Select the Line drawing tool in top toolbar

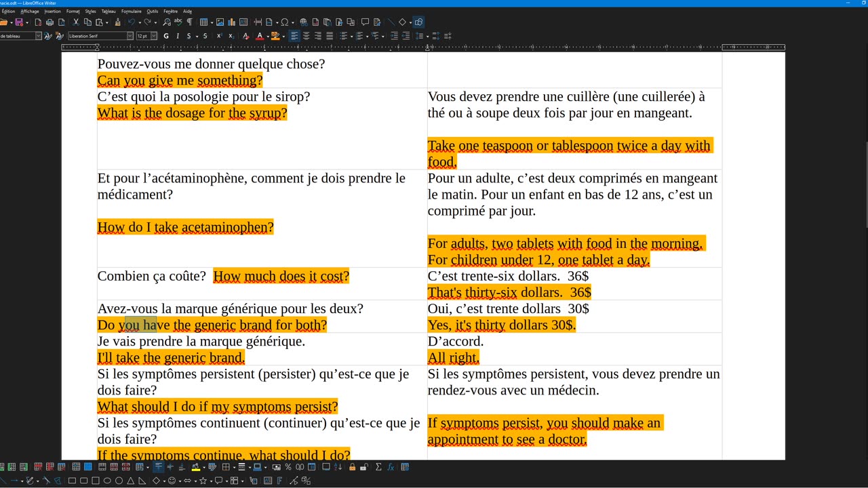coord(391,22)
